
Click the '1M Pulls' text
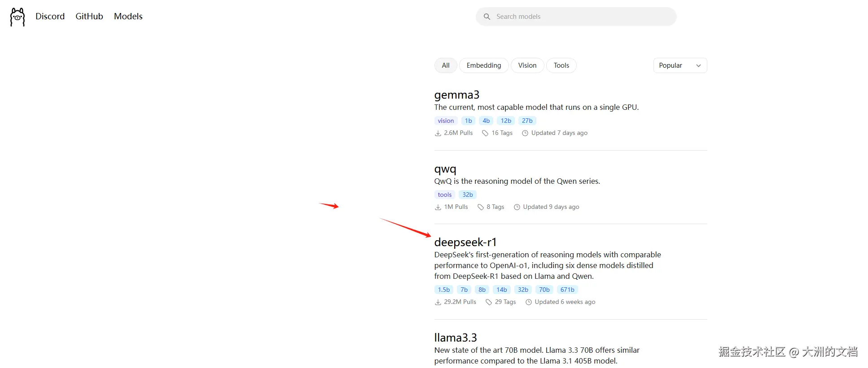click(456, 207)
